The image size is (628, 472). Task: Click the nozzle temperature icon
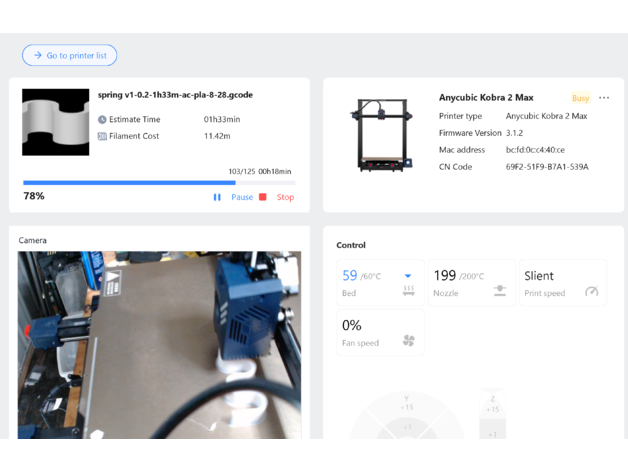coord(499,291)
